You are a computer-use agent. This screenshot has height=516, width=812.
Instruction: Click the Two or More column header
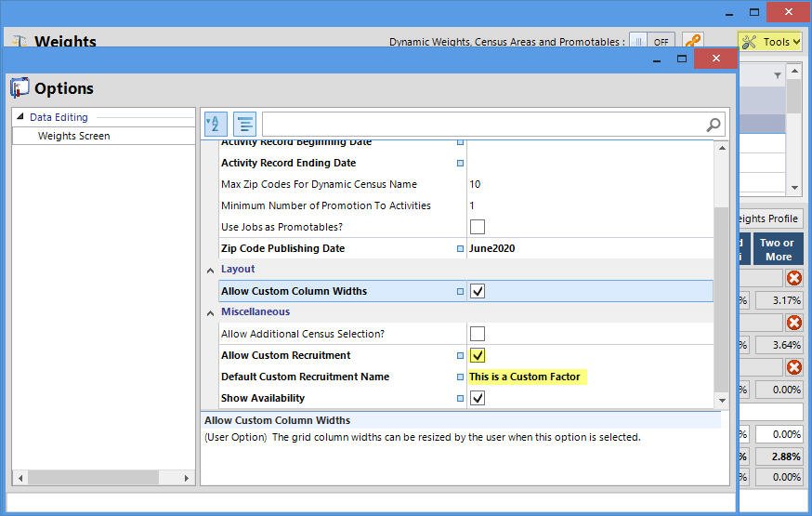coord(777,249)
